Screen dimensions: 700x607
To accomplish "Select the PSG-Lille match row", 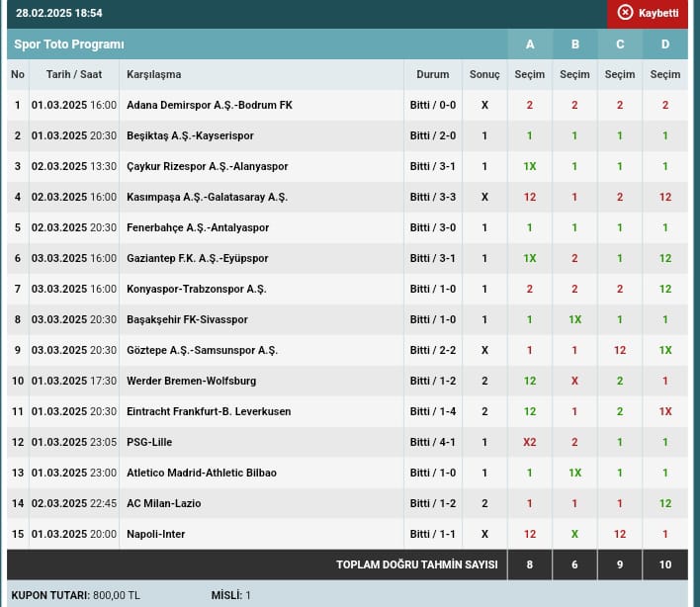I will (x=149, y=442).
